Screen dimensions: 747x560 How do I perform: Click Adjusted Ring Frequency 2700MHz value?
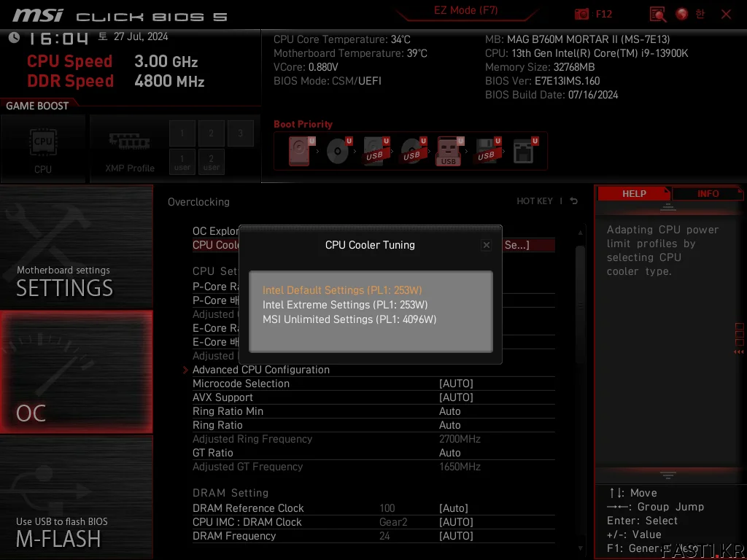[460, 438]
